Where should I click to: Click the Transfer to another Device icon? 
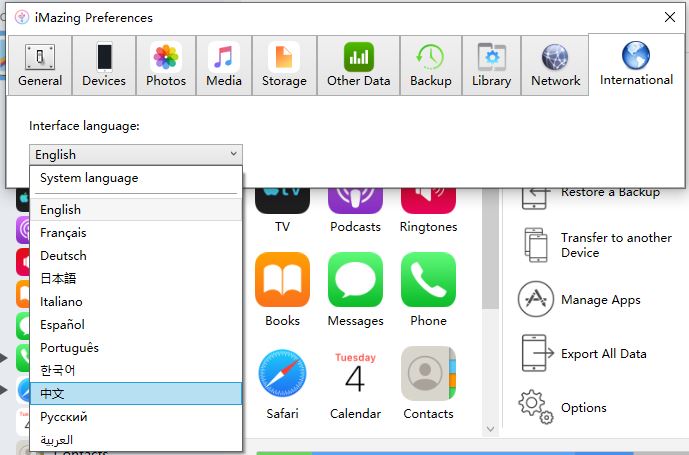pos(536,245)
